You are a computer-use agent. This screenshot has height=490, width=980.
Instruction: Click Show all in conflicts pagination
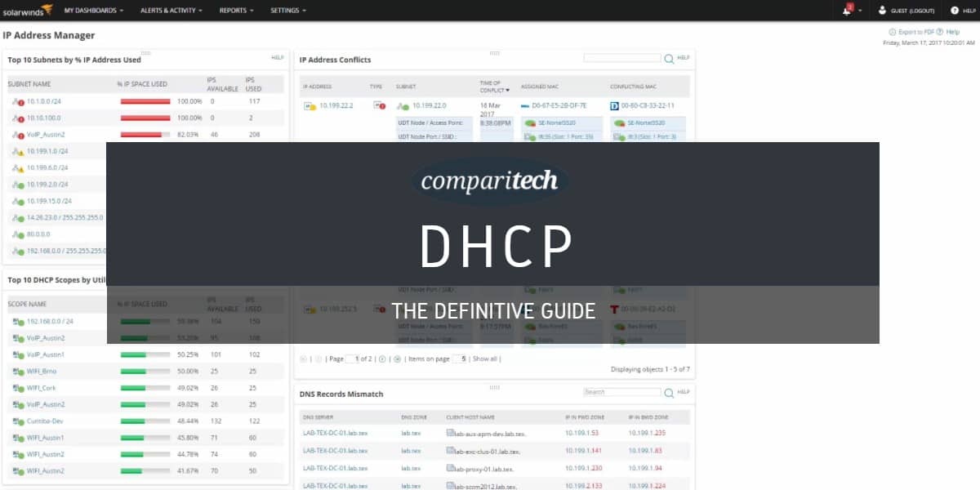click(485, 359)
